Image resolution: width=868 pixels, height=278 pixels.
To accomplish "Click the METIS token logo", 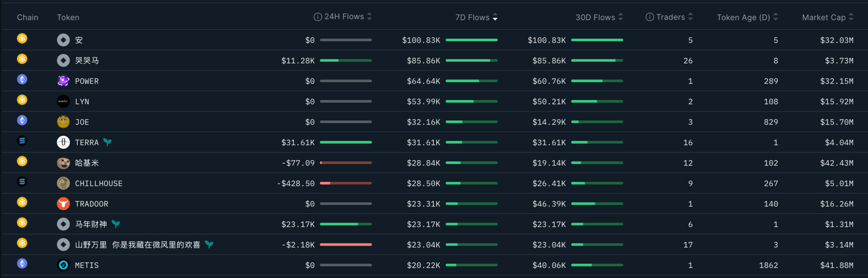I will pos(63,265).
